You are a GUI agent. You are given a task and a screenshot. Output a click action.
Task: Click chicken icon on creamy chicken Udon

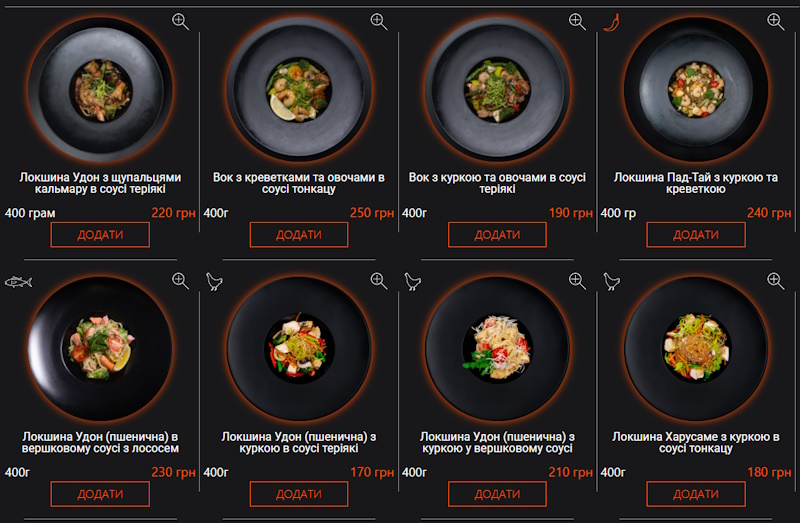413,281
